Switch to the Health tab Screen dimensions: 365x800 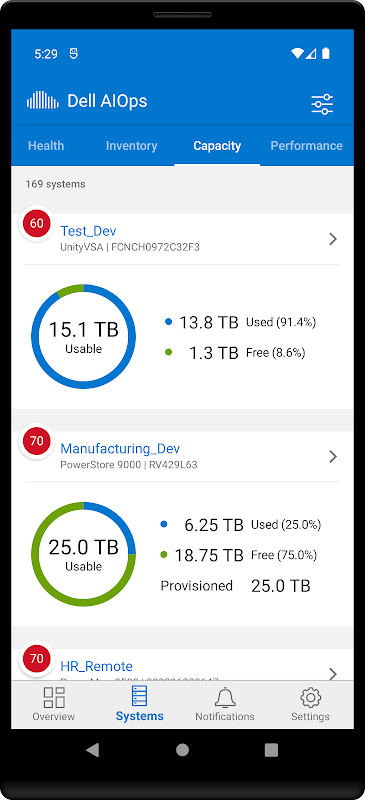click(46, 146)
